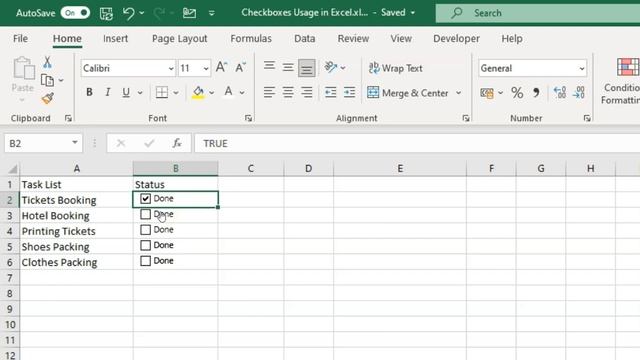This screenshot has height=360, width=640.
Task: Increase font size with large A
Action: tap(221, 67)
